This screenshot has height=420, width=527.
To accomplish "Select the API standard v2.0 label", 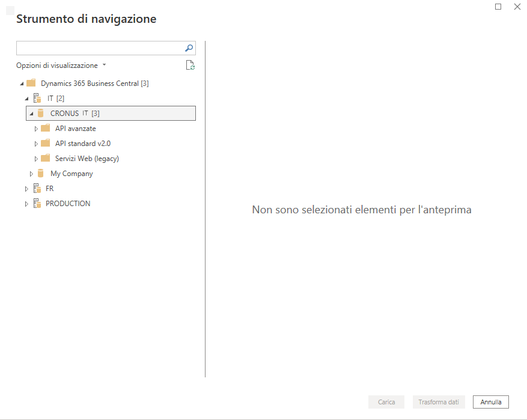I will point(83,144).
